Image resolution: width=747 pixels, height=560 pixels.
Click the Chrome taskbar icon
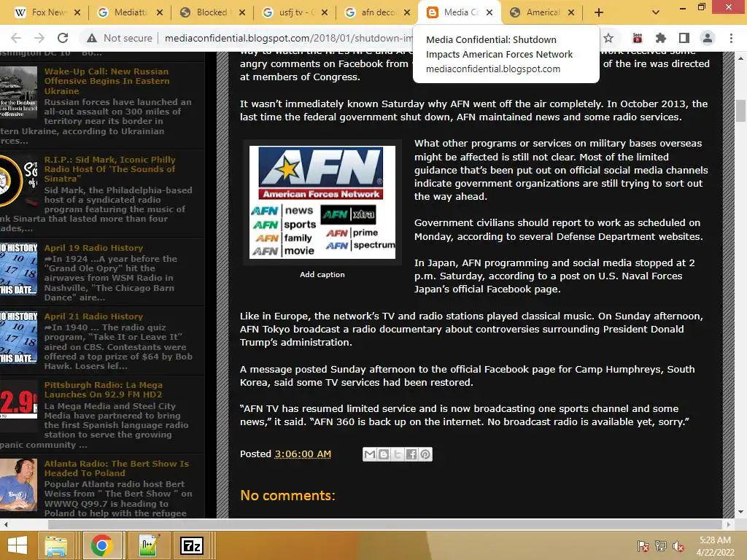pyautogui.click(x=101, y=545)
